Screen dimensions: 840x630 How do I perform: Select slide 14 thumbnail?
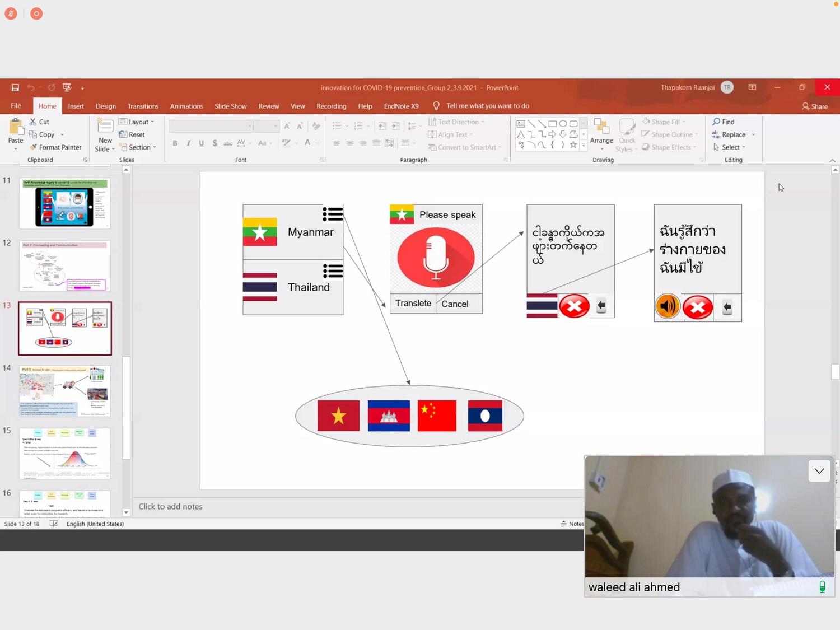(x=65, y=391)
